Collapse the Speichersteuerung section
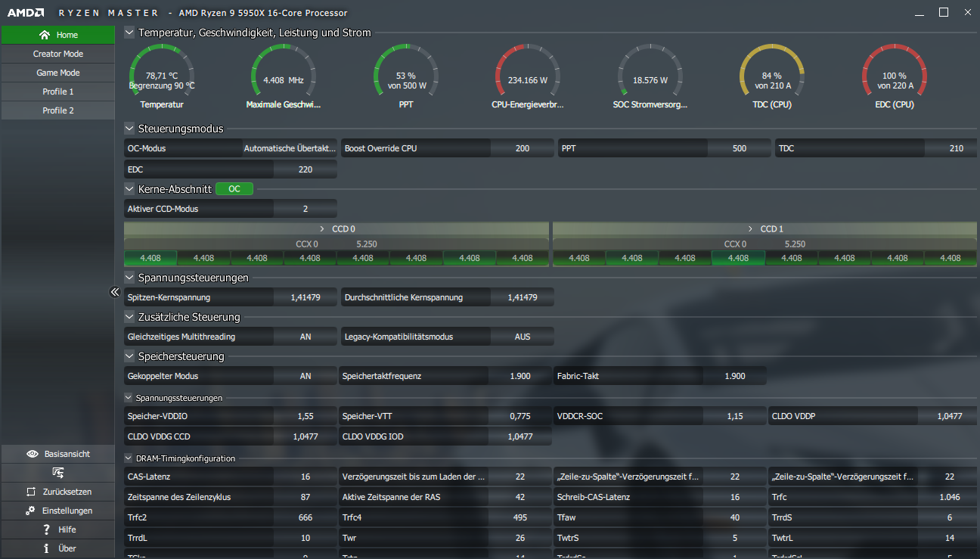980x559 pixels. tap(129, 356)
